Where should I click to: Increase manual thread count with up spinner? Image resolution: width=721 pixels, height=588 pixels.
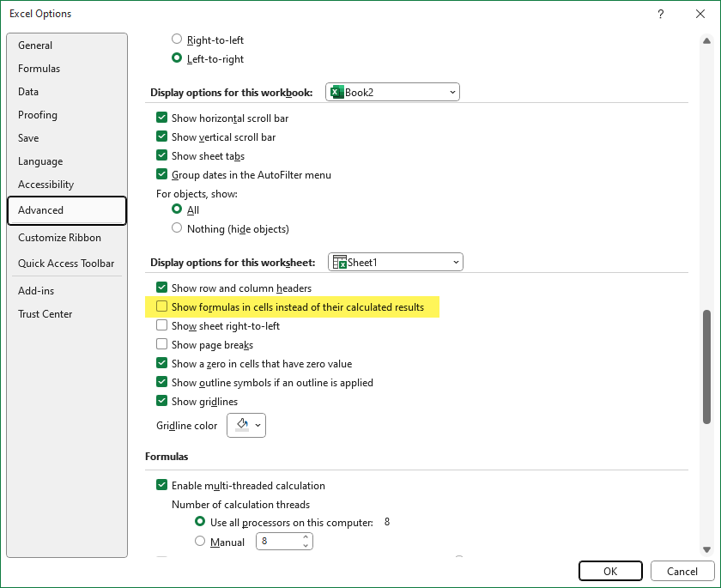306,538
